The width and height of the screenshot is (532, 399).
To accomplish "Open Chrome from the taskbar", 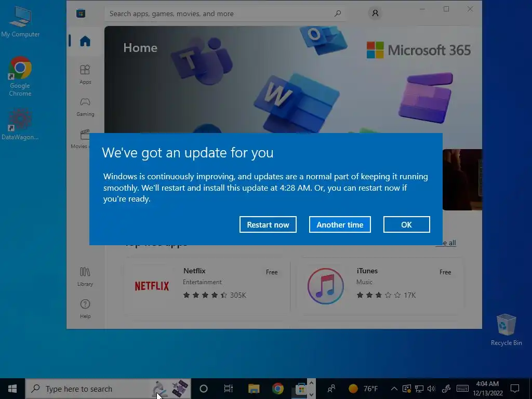I will [x=277, y=389].
